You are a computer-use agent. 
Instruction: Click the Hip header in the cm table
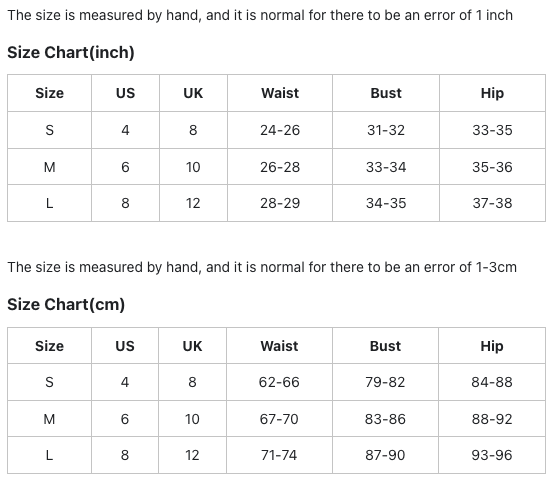coord(491,346)
